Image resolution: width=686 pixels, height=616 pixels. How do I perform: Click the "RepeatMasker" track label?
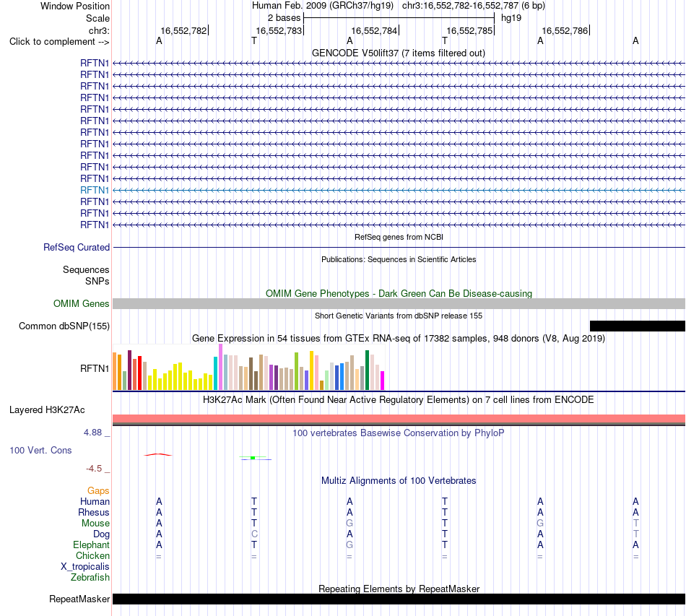(79, 599)
